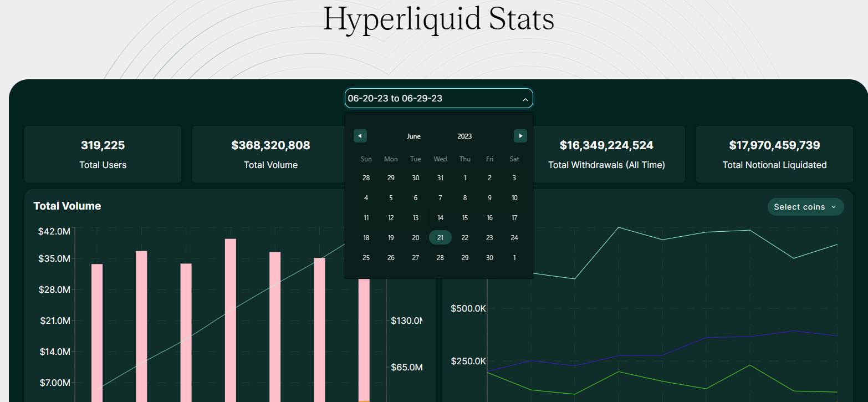868x402 pixels.
Task: Click the Hyperliquid Stats page title
Action: coord(438,19)
